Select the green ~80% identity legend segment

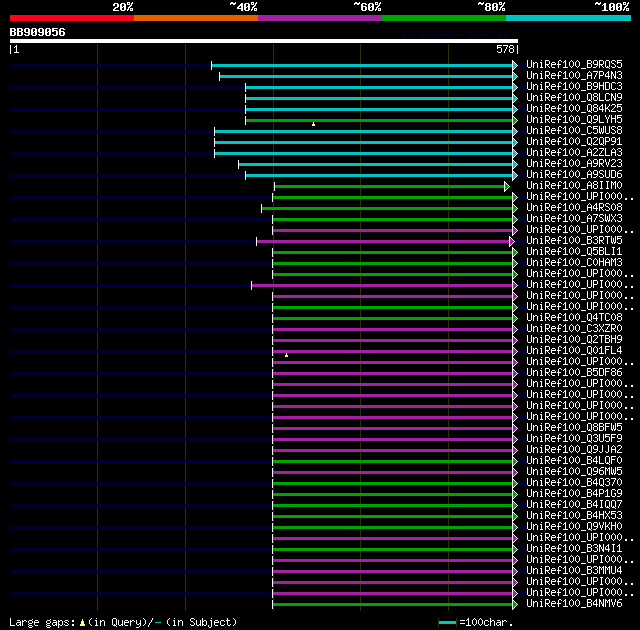[x=444, y=18]
